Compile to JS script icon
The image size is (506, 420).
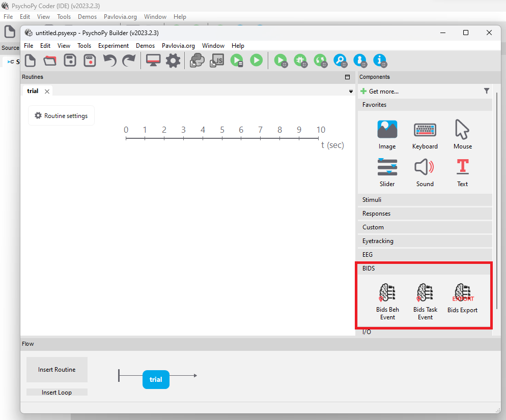217,61
